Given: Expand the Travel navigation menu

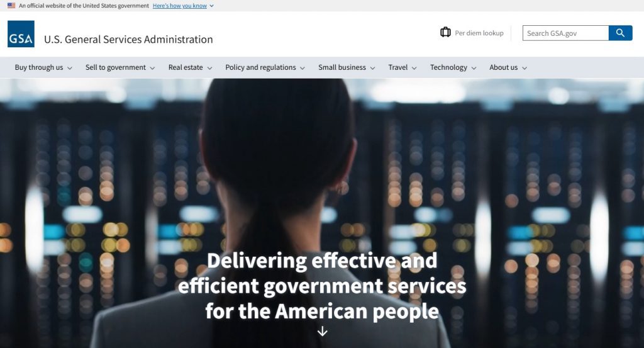Looking at the screenshot, I should pos(402,67).
